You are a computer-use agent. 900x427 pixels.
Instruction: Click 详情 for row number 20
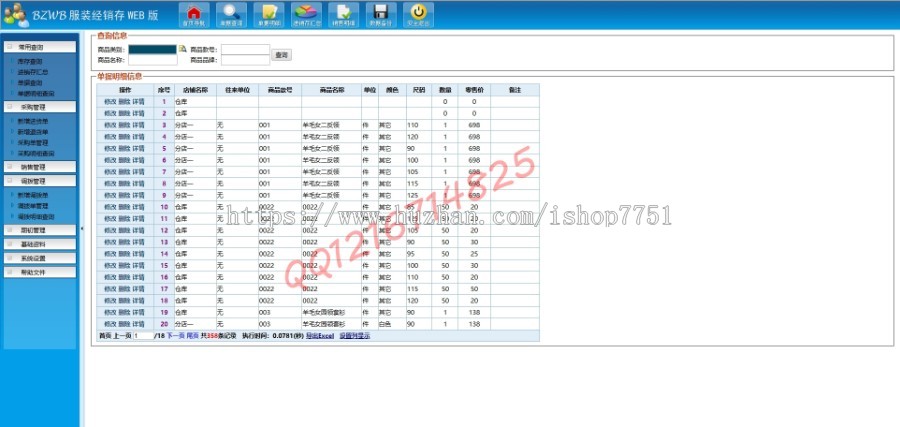click(x=138, y=324)
